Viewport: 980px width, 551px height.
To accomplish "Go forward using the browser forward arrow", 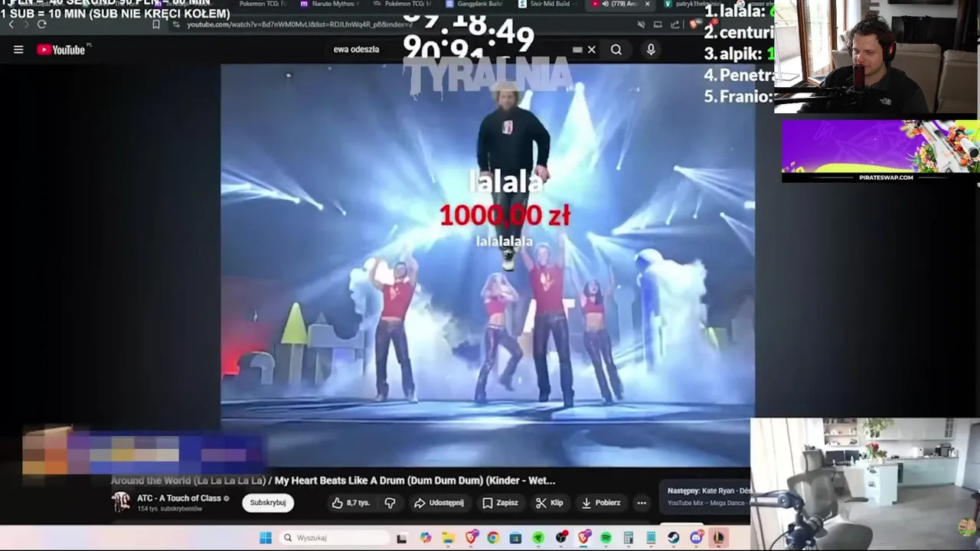I will coord(26,24).
